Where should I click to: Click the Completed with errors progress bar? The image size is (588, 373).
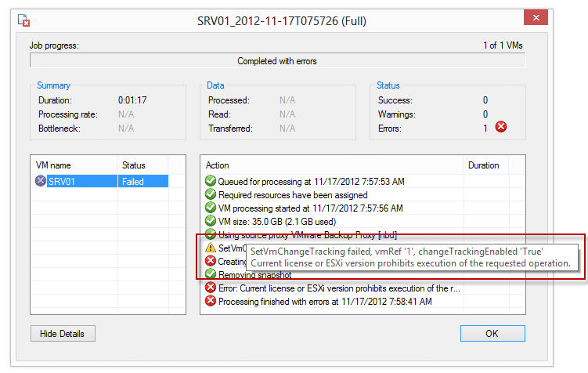pyautogui.click(x=277, y=61)
